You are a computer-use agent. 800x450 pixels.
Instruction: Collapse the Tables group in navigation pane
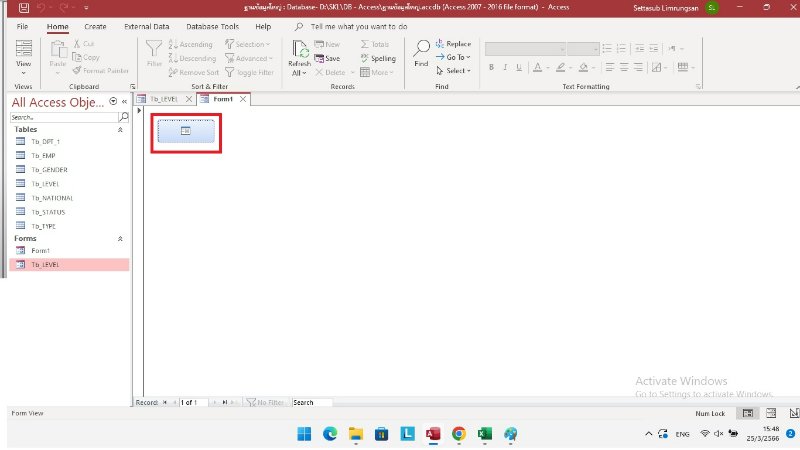(x=121, y=129)
